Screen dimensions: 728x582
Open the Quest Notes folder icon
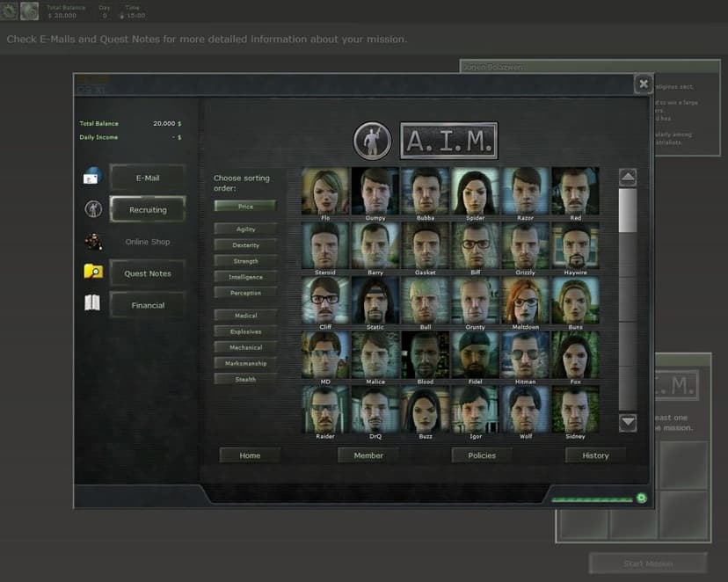(x=93, y=271)
